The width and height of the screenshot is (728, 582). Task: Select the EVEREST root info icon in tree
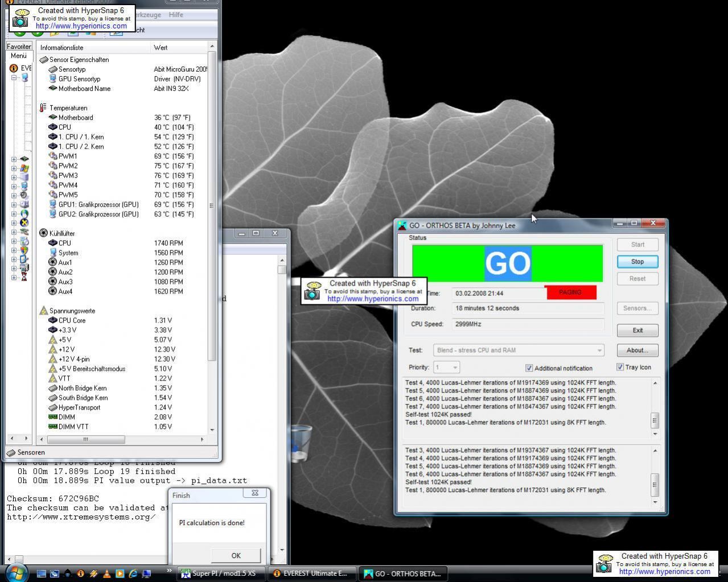pyautogui.click(x=14, y=68)
